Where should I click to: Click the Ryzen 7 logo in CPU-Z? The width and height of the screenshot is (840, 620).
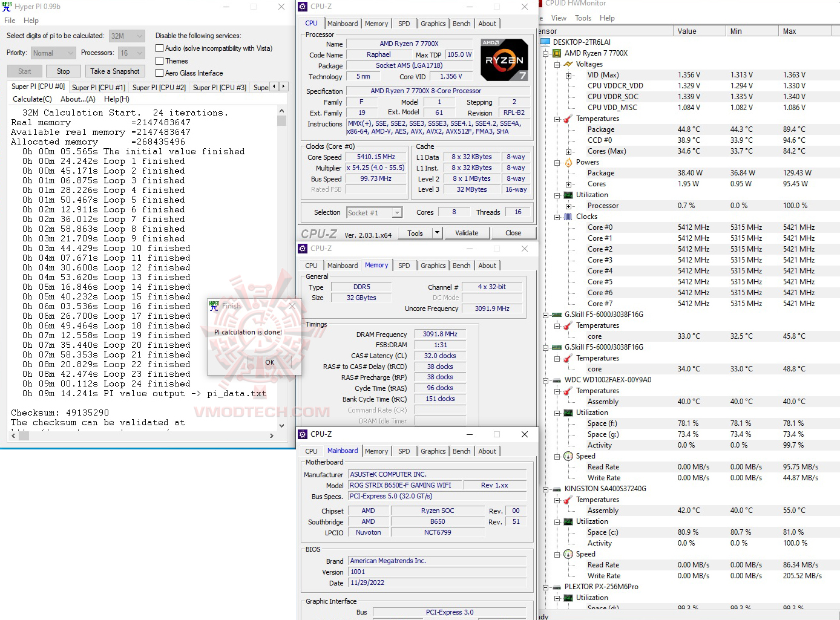click(x=504, y=59)
